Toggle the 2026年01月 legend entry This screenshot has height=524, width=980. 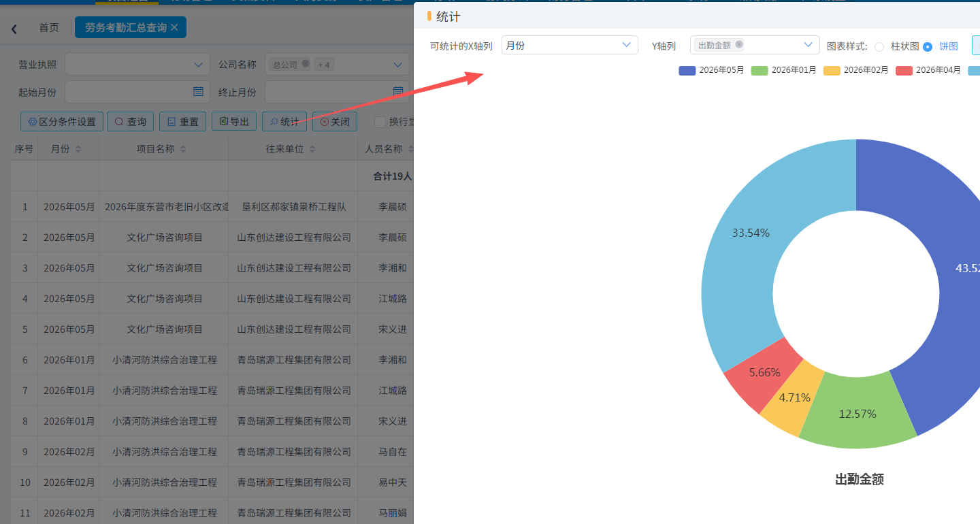[x=783, y=70]
